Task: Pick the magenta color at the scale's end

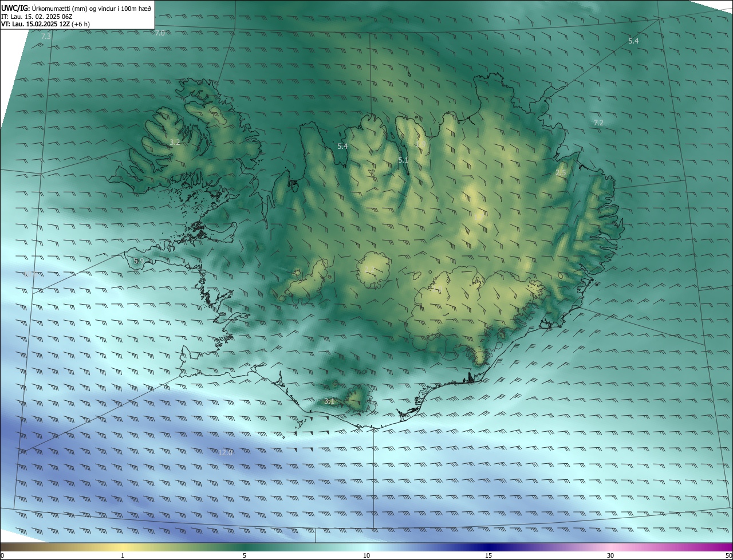Action: pos(728,547)
